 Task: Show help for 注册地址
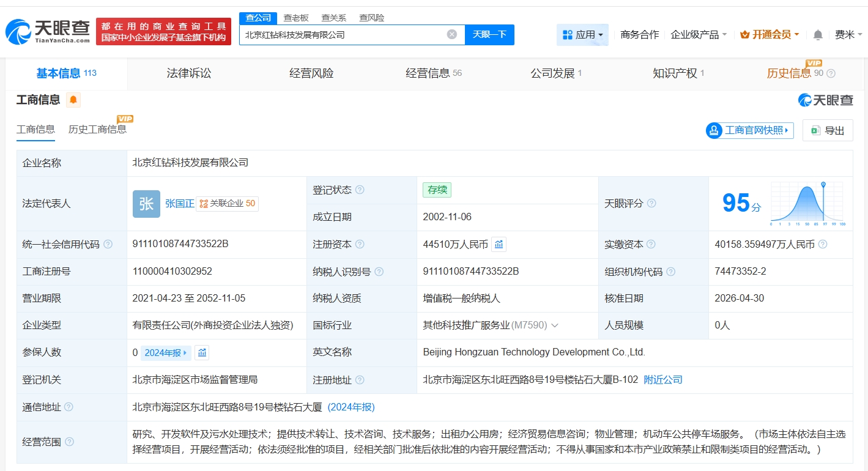pos(360,380)
